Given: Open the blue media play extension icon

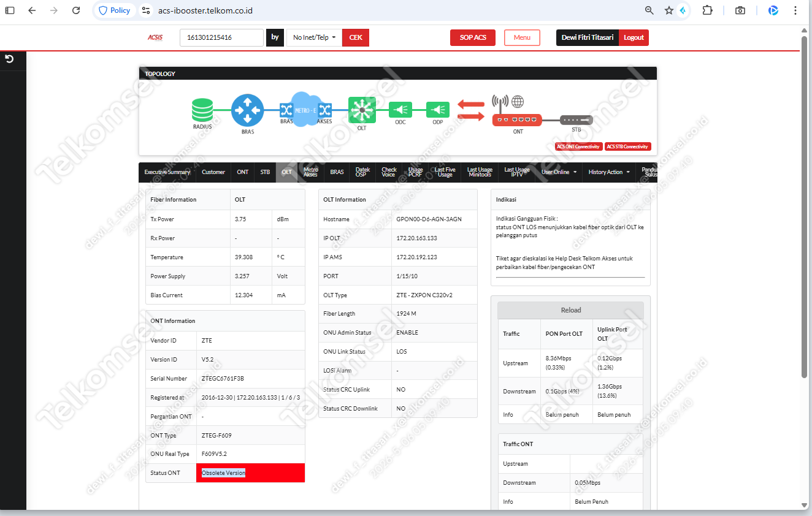Looking at the screenshot, I should 773,10.
